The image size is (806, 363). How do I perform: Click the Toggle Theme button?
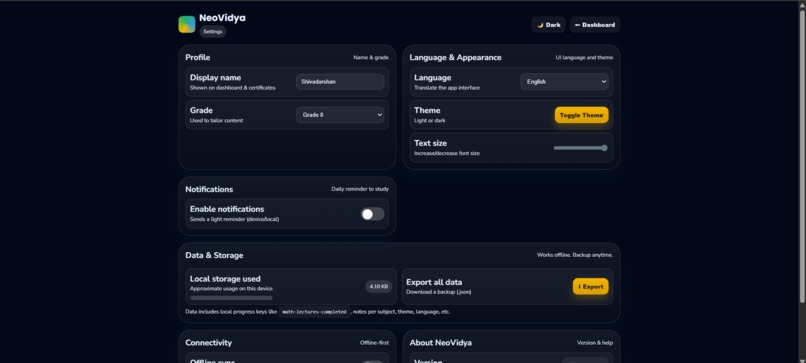click(581, 115)
